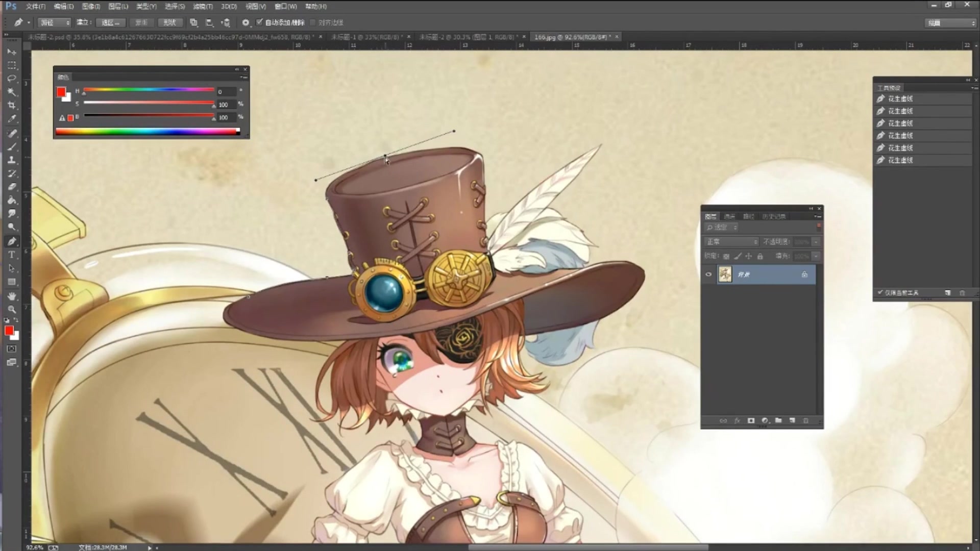Select the Zoom tool in toolbar

11,309
